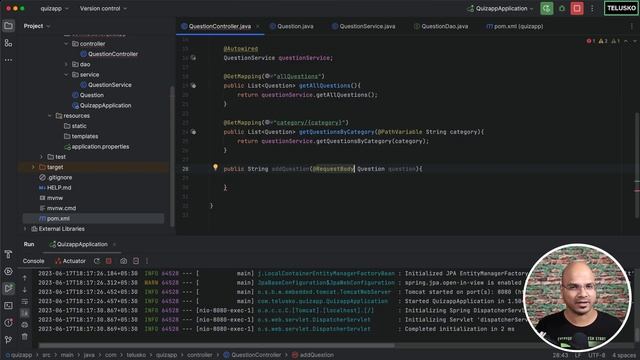The image size is (640, 360).
Task: Select QuestionService class in project tree
Action: pos(106,85)
